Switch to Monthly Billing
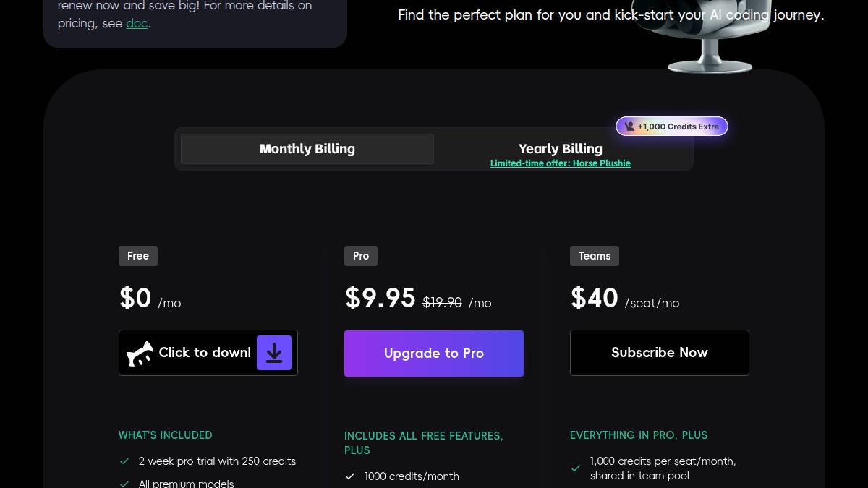 [x=307, y=149]
